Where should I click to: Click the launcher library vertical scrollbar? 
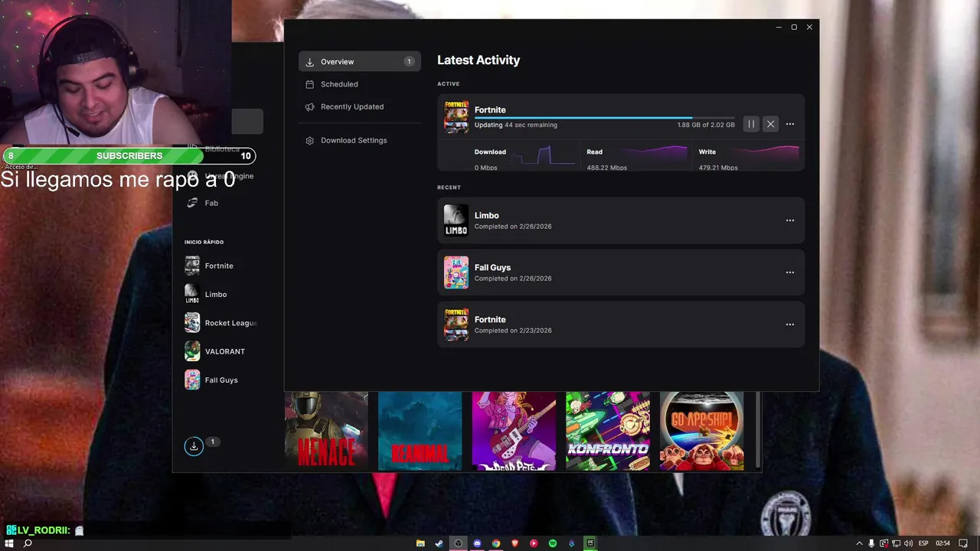[758, 430]
